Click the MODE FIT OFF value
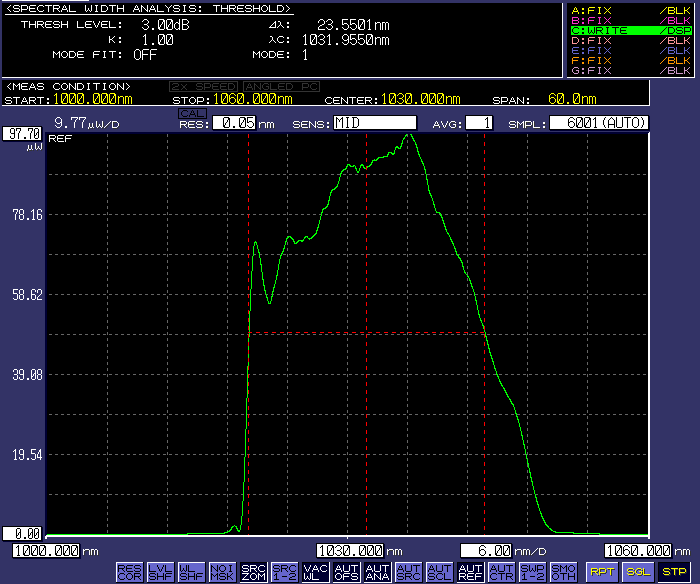 pos(145,55)
